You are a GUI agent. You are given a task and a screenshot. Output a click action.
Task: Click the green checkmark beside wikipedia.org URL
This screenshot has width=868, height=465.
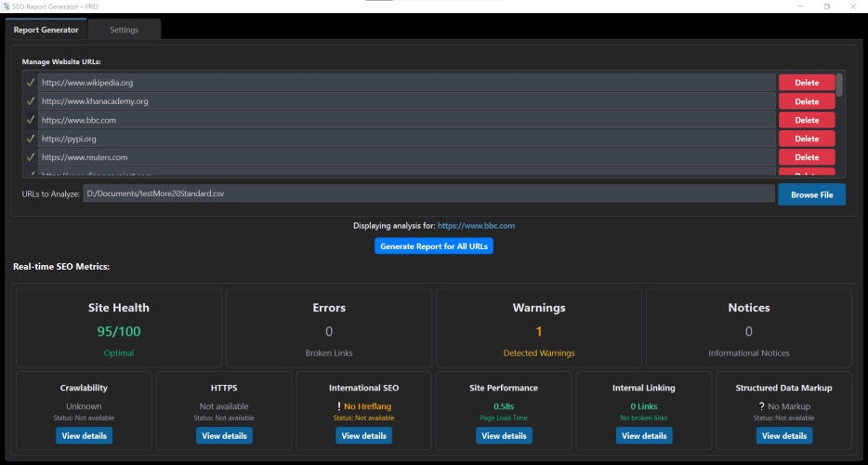(x=31, y=83)
